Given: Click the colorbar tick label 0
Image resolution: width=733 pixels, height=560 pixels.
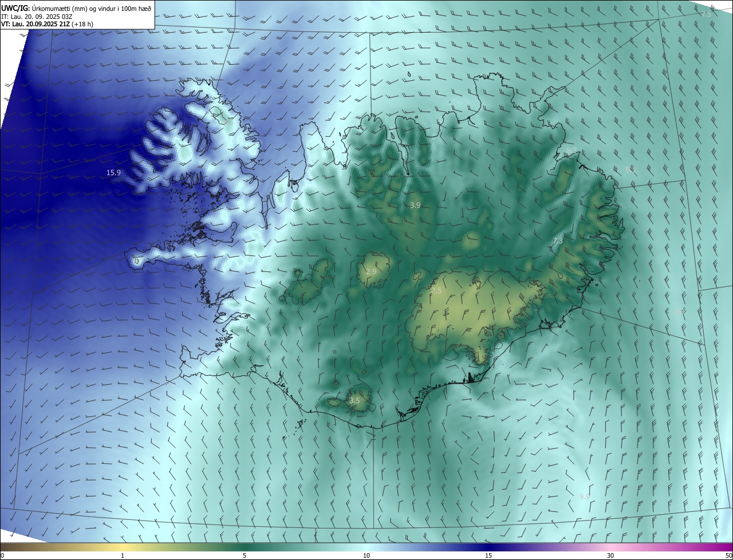Looking at the screenshot, I should 2,555.
